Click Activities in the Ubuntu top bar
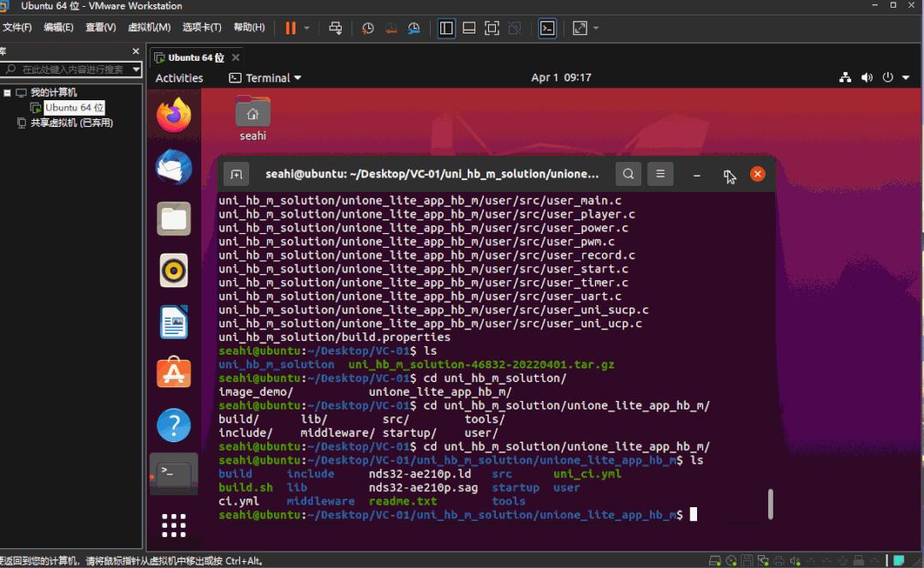The width and height of the screenshot is (924, 568). tap(179, 77)
